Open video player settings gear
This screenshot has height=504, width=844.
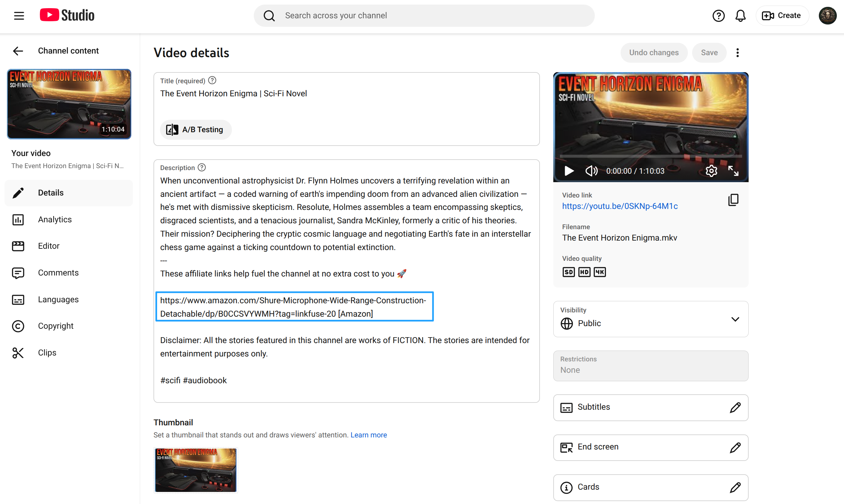(x=711, y=171)
